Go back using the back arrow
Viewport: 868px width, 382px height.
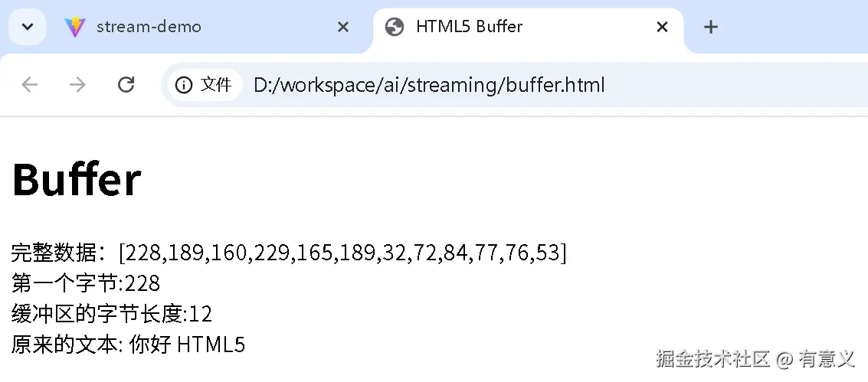click(29, 84)
